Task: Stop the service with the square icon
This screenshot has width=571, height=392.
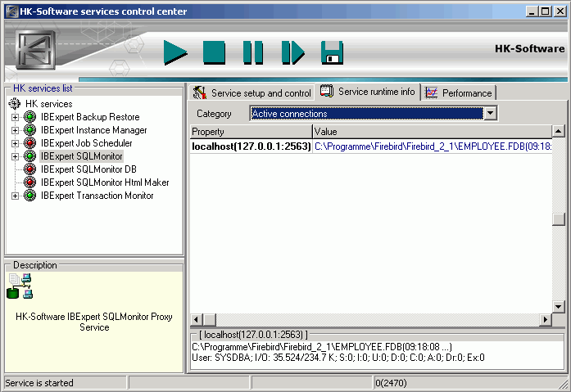Action: click(214, 52)
